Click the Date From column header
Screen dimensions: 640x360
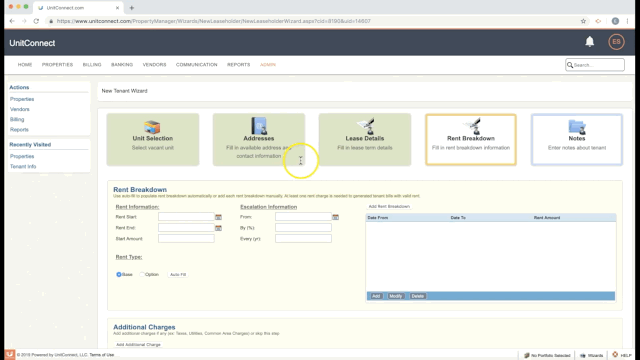click(x=378, y=218)
